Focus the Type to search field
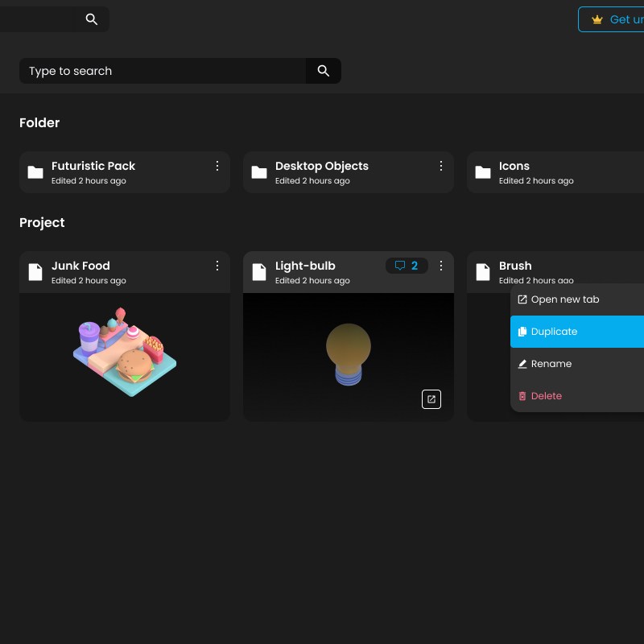This screenshot has height=644, width=644. click(x=161, y=71)
